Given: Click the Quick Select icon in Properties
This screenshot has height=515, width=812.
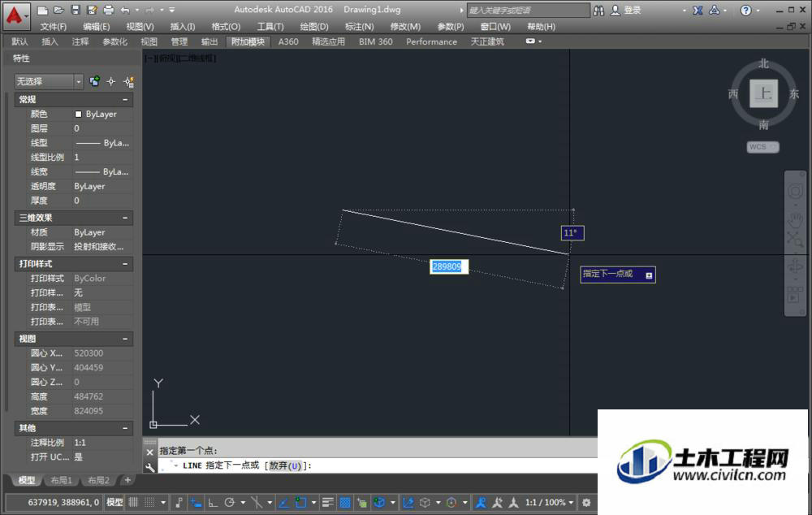Looking at the screenshot, I should pyautogui.click(x=128, y=81).
